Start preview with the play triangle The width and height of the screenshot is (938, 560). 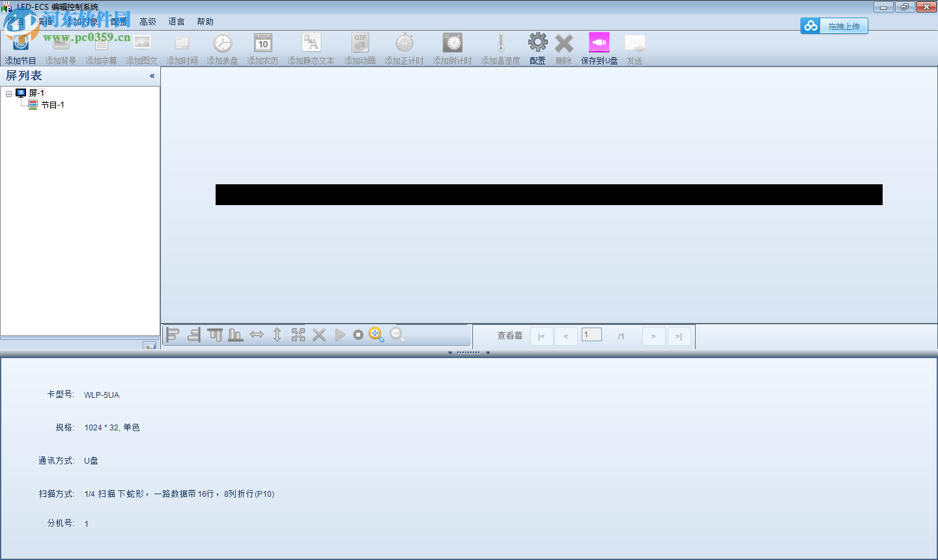[x=340, y=335]
